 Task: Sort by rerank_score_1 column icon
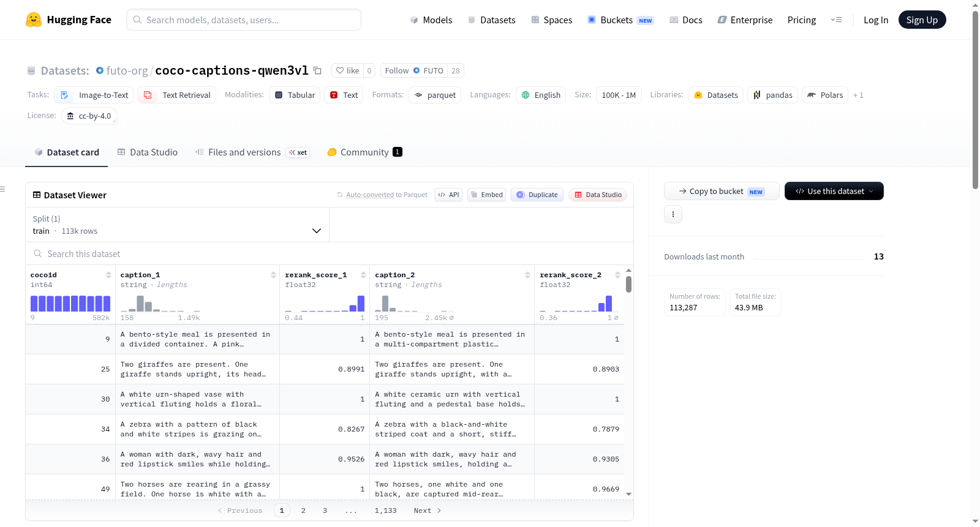coord(363,275)
